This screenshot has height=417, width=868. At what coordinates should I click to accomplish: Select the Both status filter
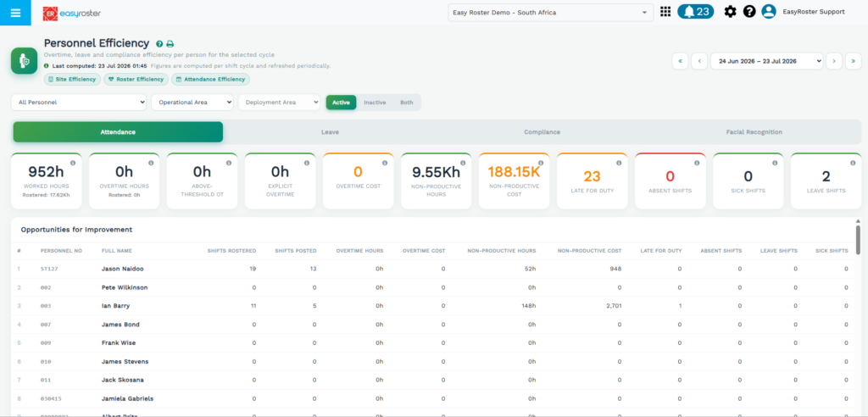(406, 103)
